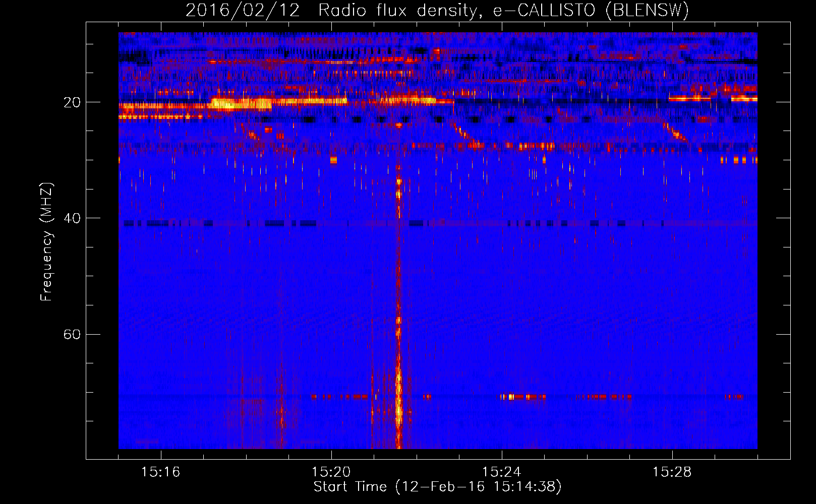The height and width of the screenshot is (504, 816).
Task: Click the plot title mentioning e-CALLISTO (BLENSW)
Action: pyautogui.click(x=437, y=10)
